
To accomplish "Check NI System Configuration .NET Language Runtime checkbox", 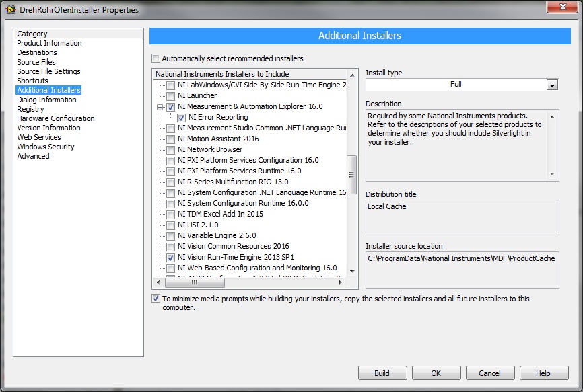I will pyautogui.click(x=171, y=193).
